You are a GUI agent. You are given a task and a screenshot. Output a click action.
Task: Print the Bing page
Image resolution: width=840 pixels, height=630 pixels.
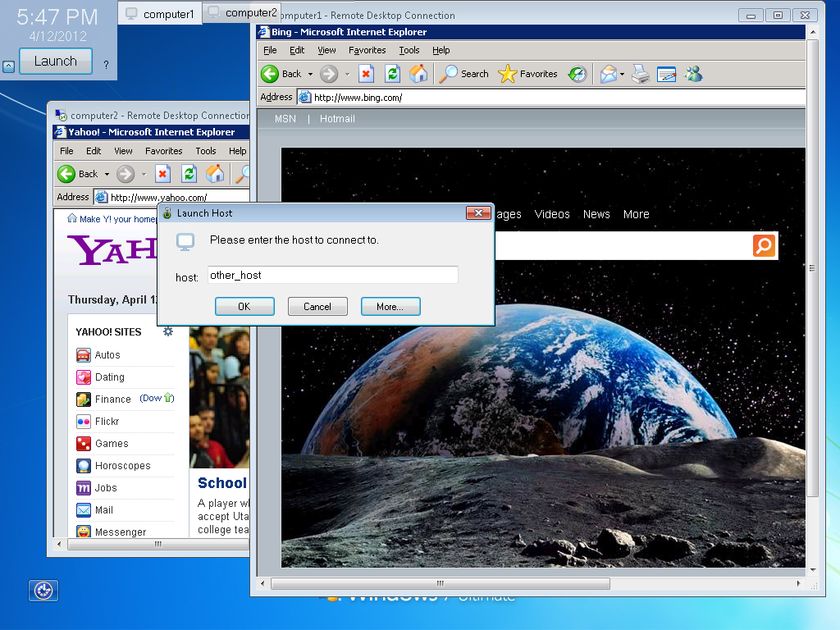(640, 74)
